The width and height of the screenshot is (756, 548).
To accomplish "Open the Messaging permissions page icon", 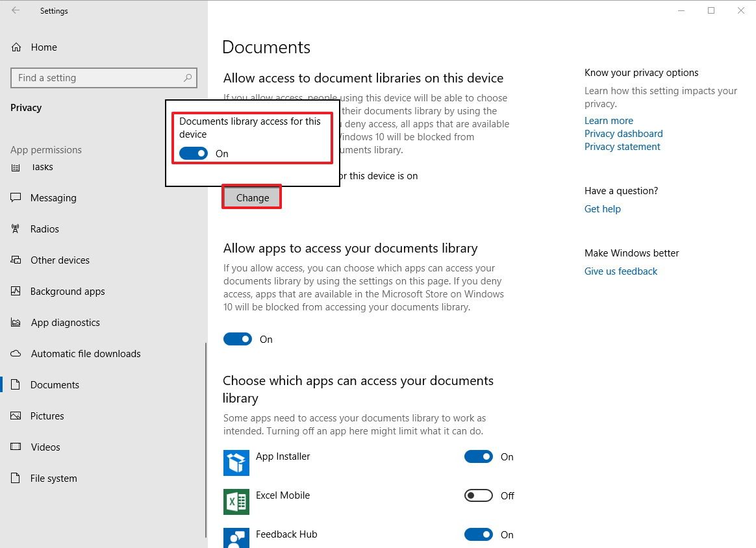I will 15,197.
